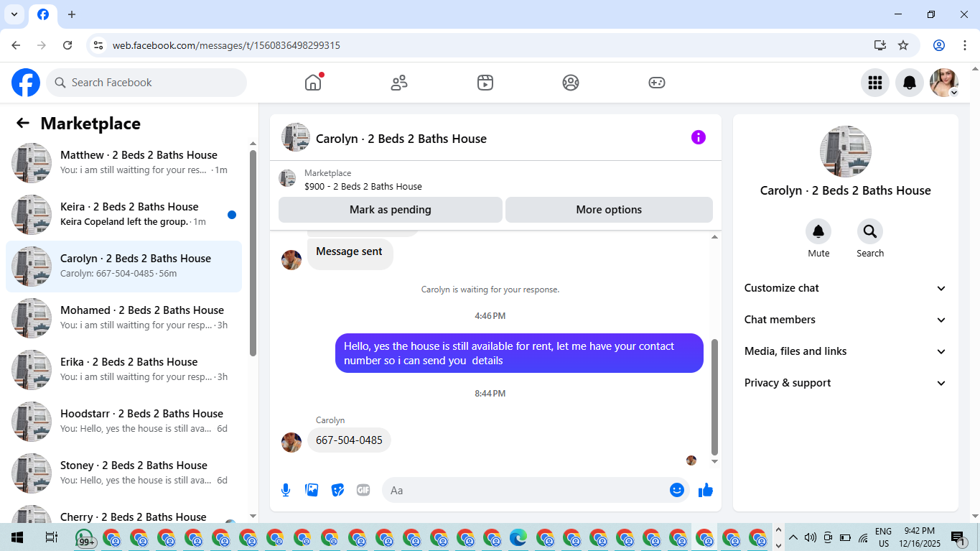Show hidden system tray icons
The height and width of the screenshot is (551, 980).
pos(793,537)
